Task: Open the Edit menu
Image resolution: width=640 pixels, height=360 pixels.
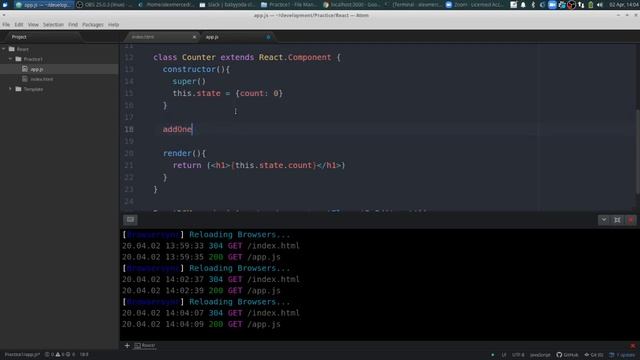Action: 19,25
